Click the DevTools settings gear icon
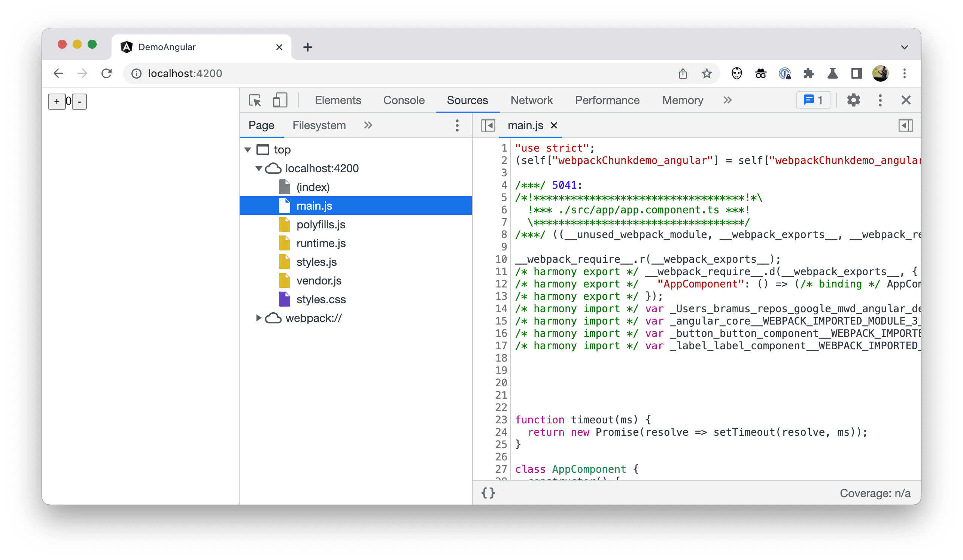963x560 pixels. click(853, 101)
